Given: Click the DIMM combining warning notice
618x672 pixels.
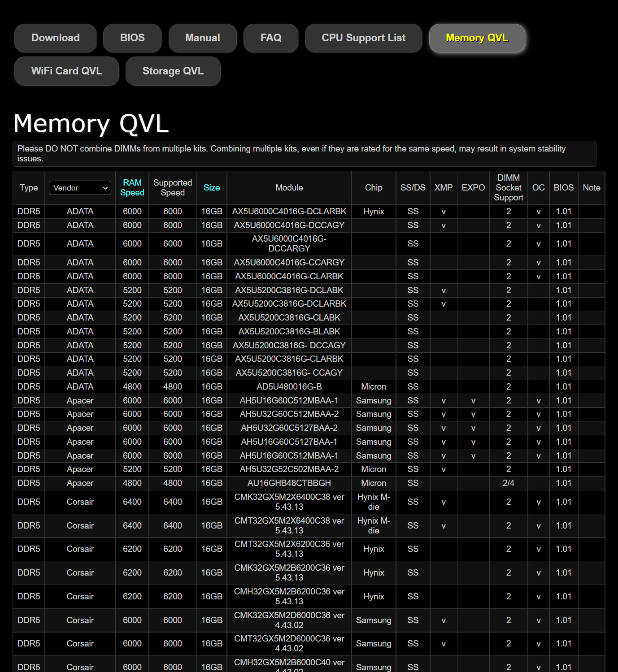Looking at the screenshot, I should coord(305,154).
